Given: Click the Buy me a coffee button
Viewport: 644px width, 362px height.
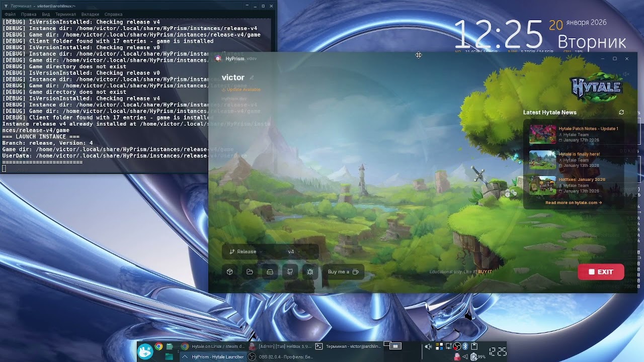Looking at the screenshot, I should 343,272.
